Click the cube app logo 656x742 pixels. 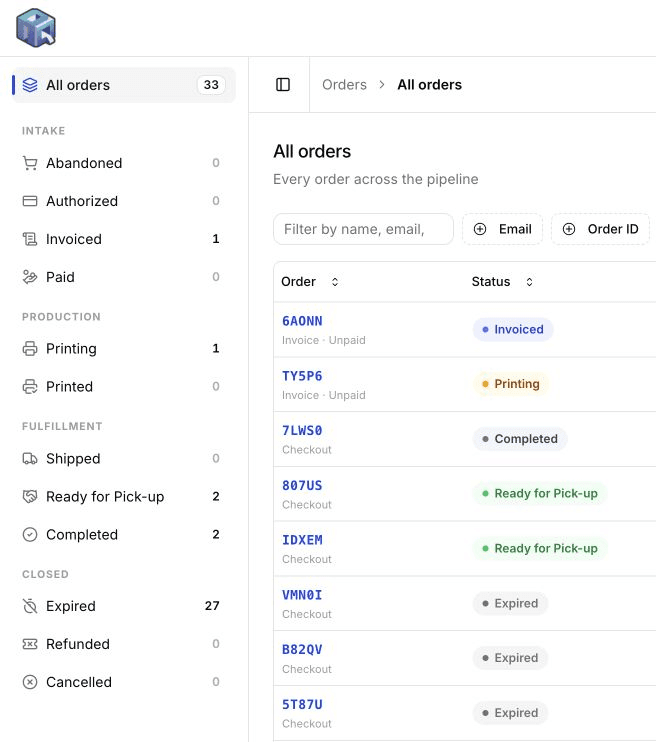coord(36,28)
